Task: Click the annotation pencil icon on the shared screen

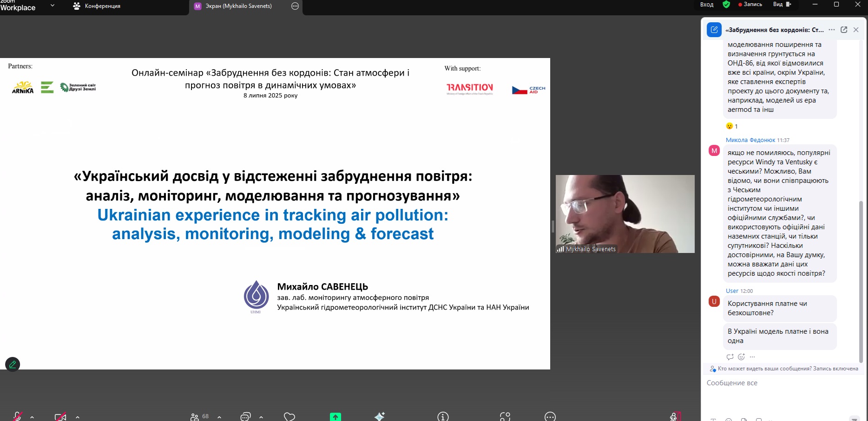Action: pyautogui.click(x=13, y=364)
